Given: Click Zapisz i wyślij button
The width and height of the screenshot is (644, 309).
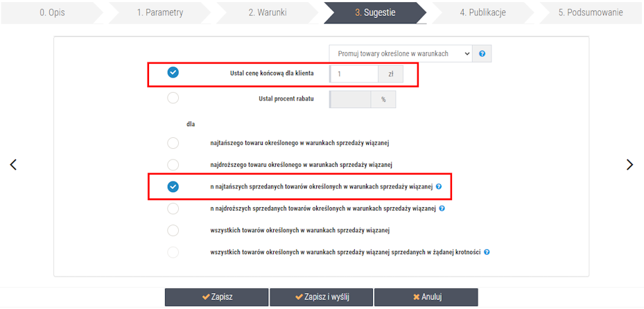Looking at the screenshot, I should pyautogui.click(x=322, y=297).
